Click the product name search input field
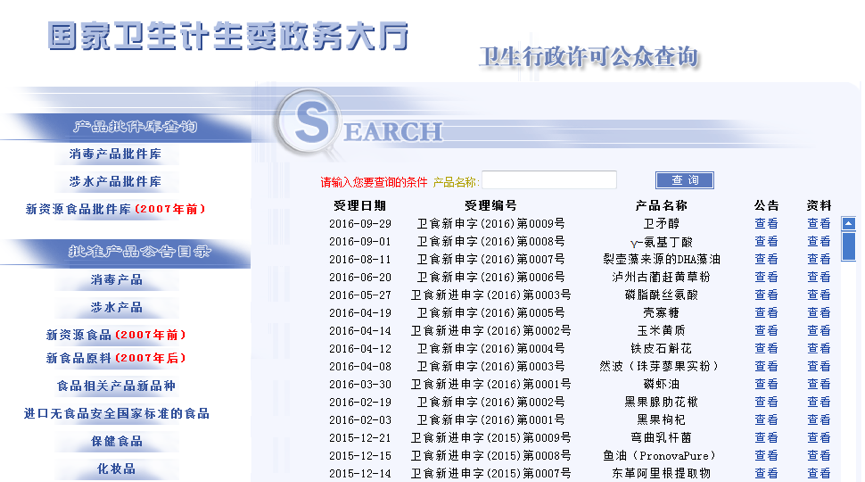This screenshot has height=482, width=865. tap(548, 181)
